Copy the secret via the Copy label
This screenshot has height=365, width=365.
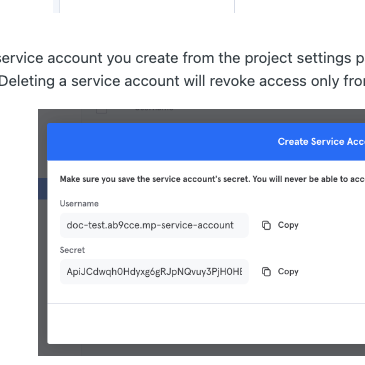(x=288, y=271)
